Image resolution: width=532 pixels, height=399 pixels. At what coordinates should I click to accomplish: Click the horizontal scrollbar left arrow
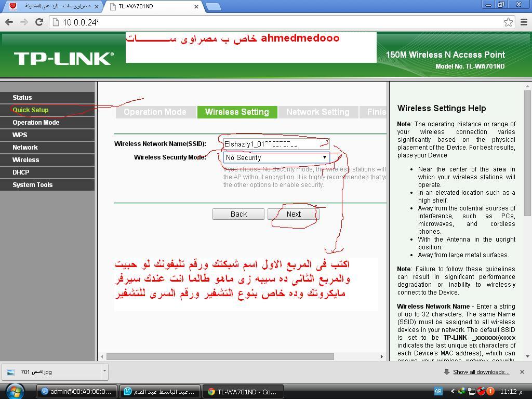point(102,356)
